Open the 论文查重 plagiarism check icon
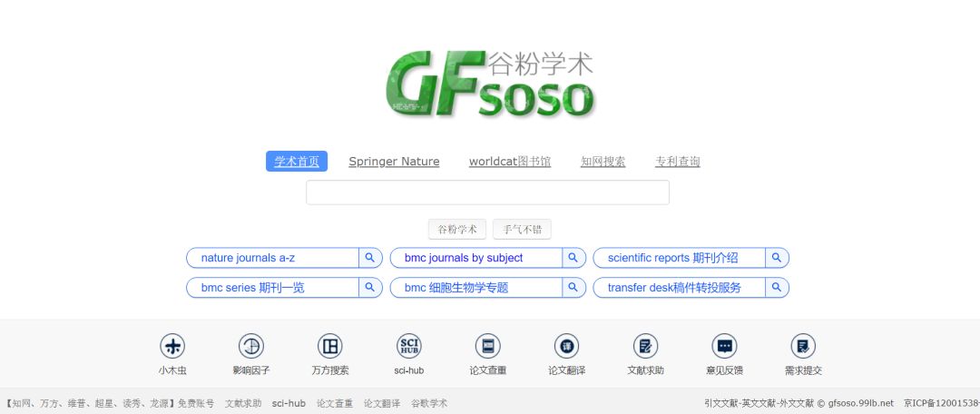This screenshot has width=980, height=414. click(487, 346)
